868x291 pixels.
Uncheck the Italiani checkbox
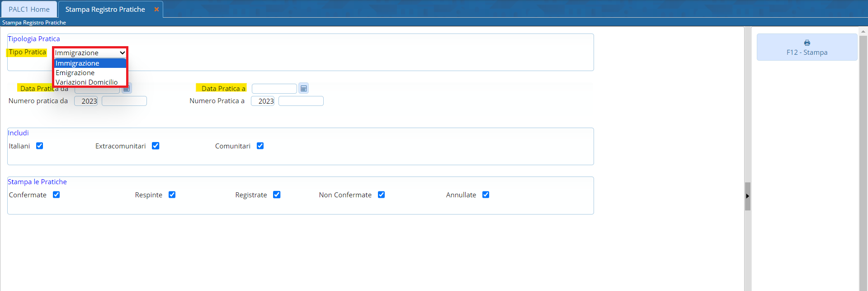[x=40, y=146]
